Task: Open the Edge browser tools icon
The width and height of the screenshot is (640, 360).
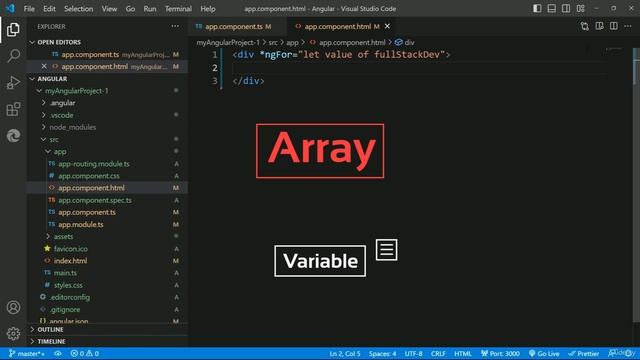Action: (13, 135)
